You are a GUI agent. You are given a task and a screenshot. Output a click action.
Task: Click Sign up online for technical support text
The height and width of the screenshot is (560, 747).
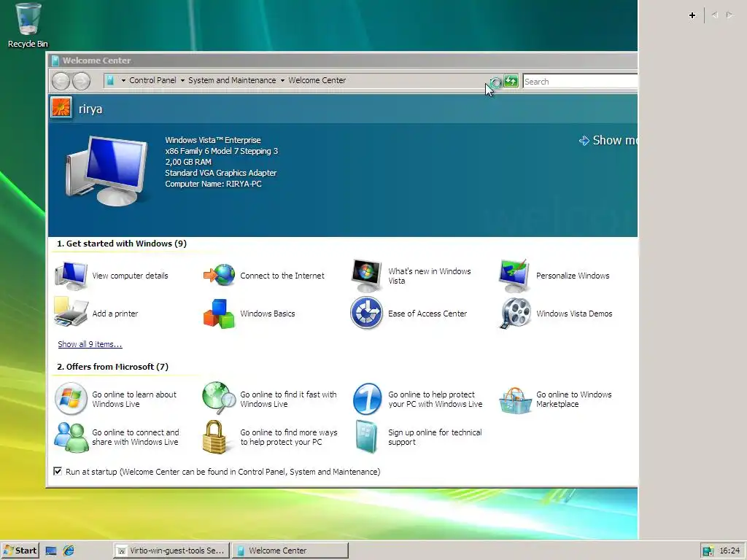tap(435, 437)
